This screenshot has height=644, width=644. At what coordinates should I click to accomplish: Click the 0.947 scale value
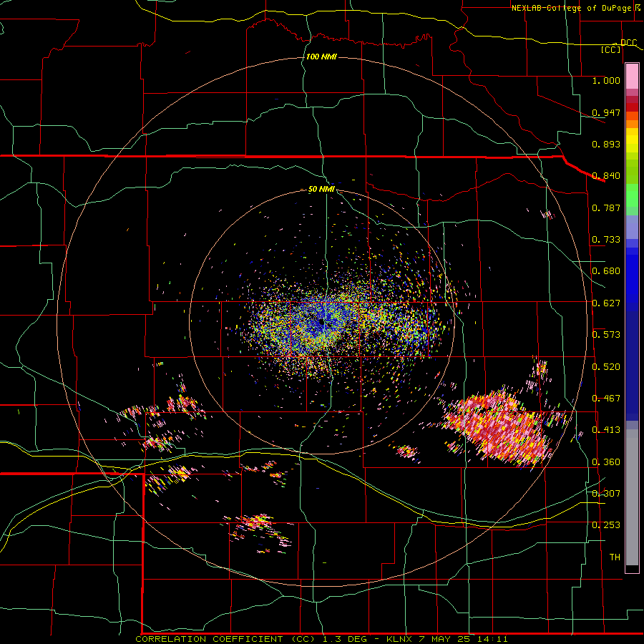tap(606, 112)
